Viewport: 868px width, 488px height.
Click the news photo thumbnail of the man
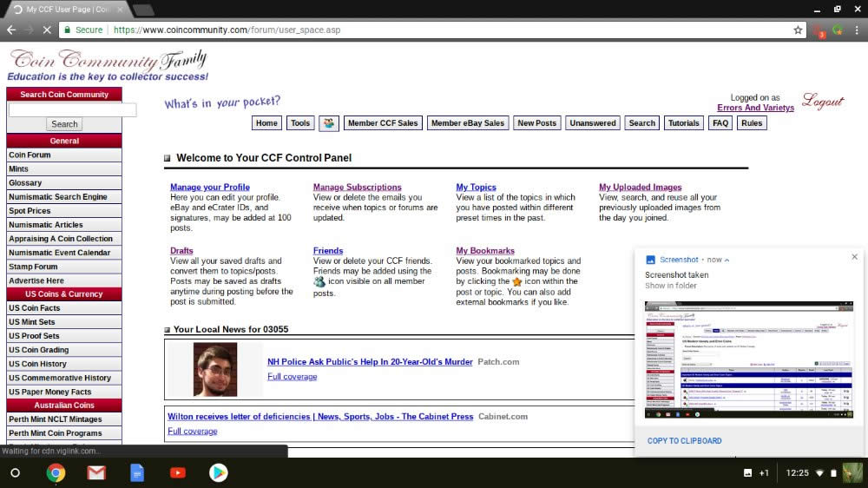pos(214,369)
